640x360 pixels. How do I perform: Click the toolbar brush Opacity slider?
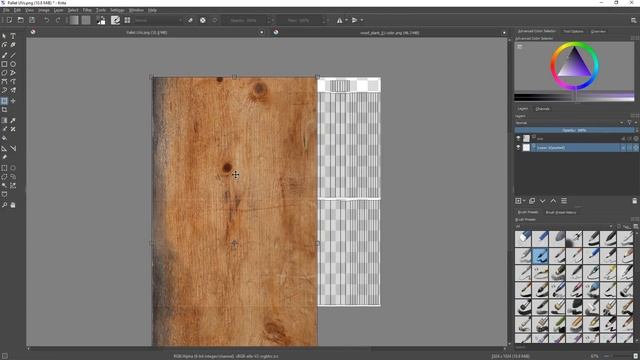click(x=245, y=20)
